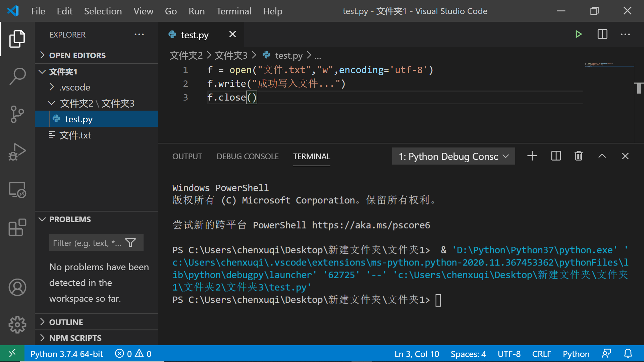The image size is (644, 362).
Task: Open Remote Explorer in activity bar
Action: pyautogui.click(x=17, y=190)
